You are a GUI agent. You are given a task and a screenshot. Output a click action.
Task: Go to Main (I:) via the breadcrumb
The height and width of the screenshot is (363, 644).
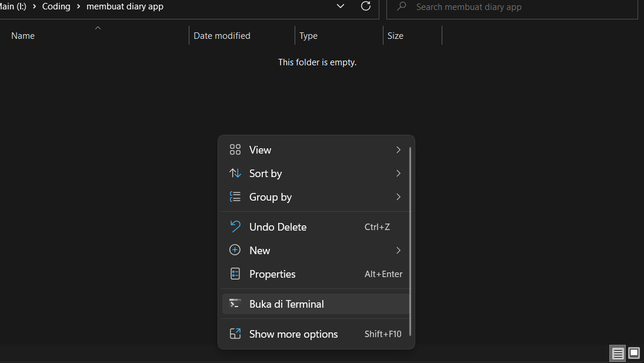point(13,6)
